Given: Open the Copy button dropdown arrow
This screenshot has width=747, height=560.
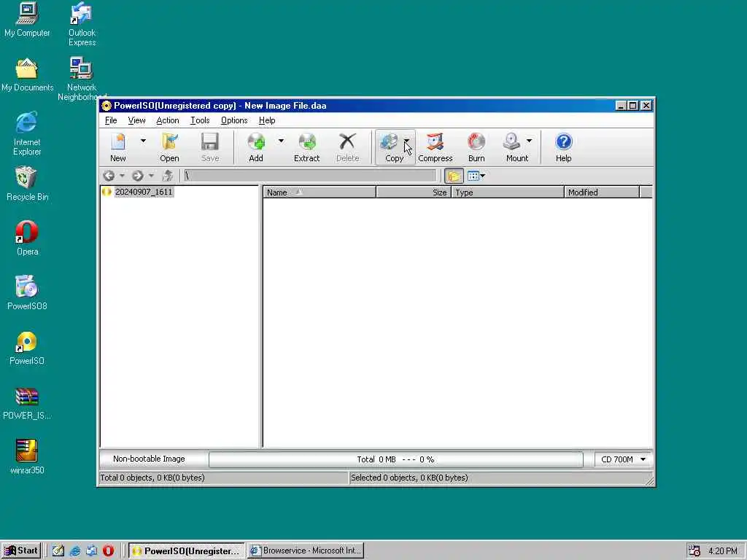Looking at the screenshot, I should 407,141.
